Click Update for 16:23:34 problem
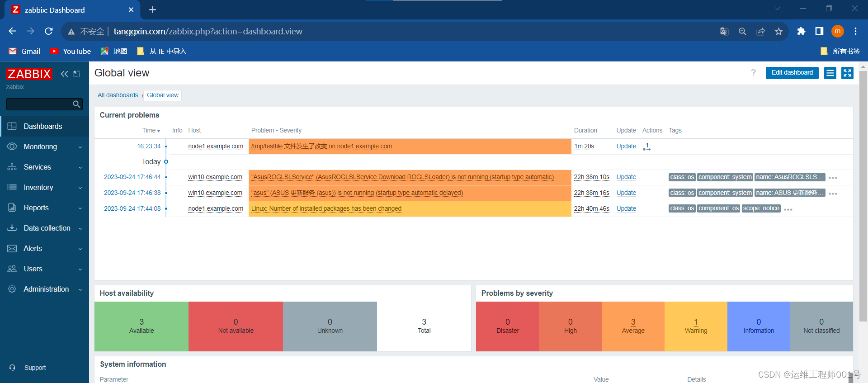 (626, 146)
